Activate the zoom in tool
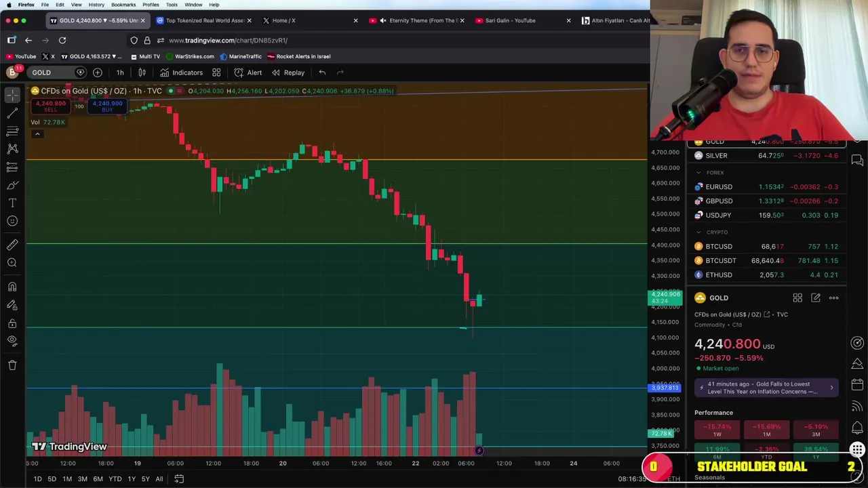868x488 pixels. point(12,262)
